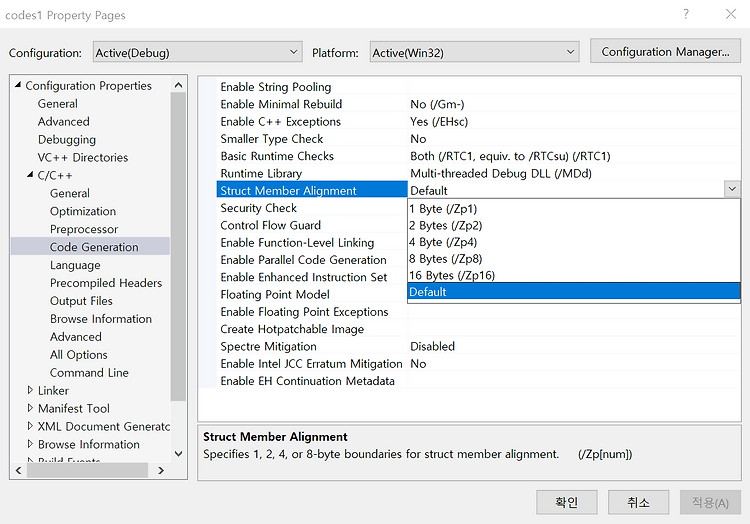This screenshot has height=524, width=750.
Task: Click the Yes (/EHsc) value
Action: [439, 121]
